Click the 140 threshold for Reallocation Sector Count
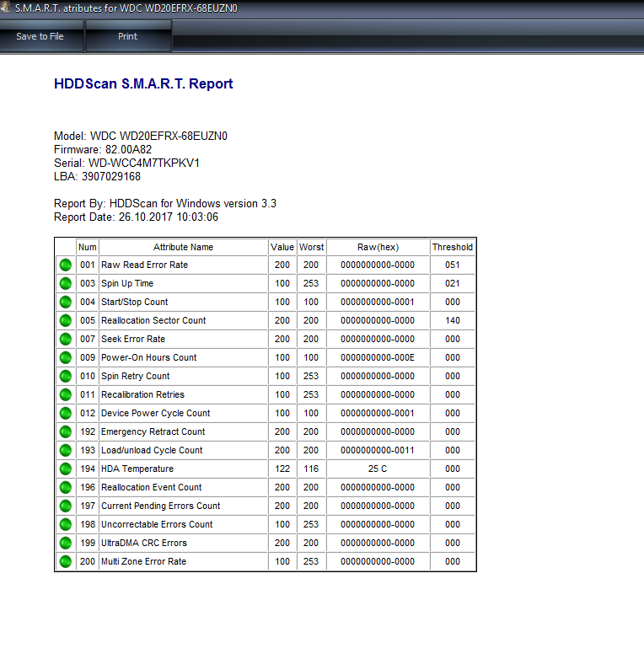The width and height of the screenshot is (644, 659). [453, 321]
